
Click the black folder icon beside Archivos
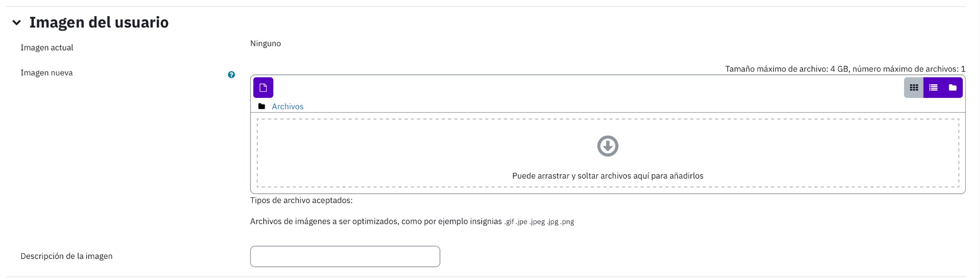[x=262, y=106]
